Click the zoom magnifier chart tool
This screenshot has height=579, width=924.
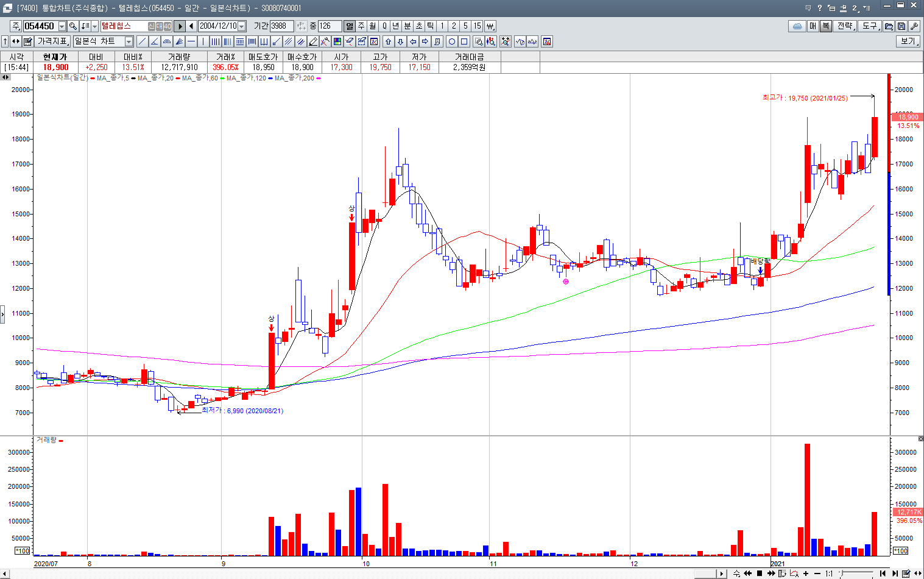coord(479,41)
